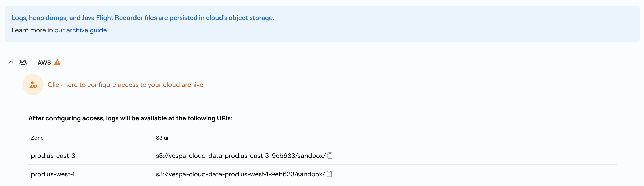
Task: Open our archive guide
Action: (x=80, y=30)
